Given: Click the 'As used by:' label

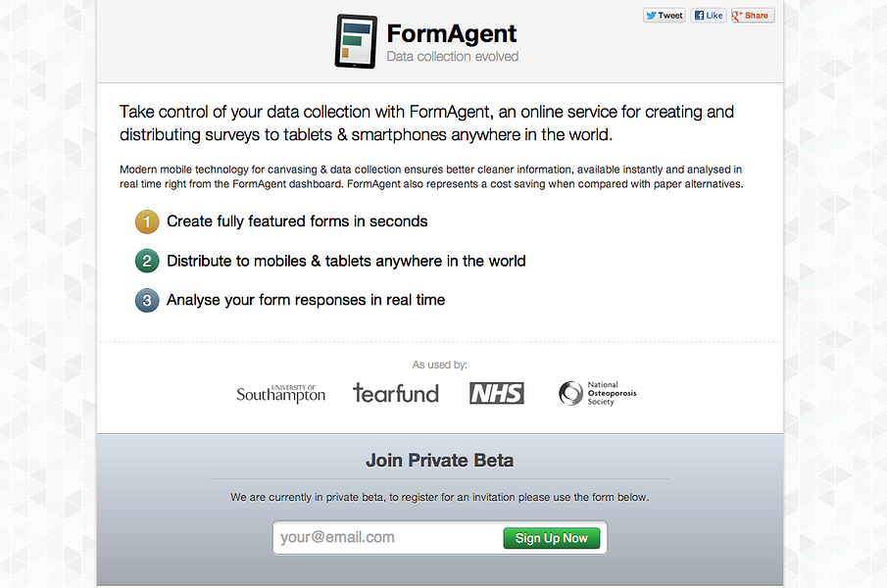Looking at the screenshot, I should point(439,364).
